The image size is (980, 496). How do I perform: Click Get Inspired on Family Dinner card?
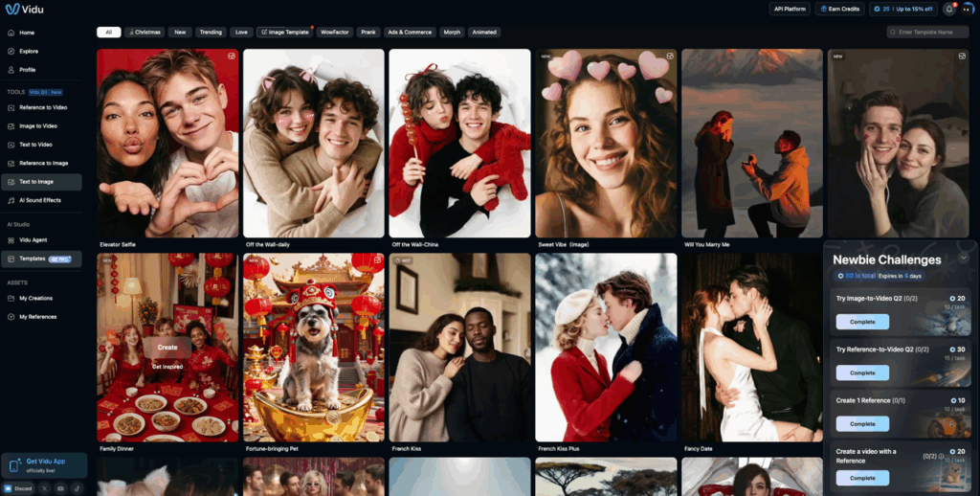[167, 367]
